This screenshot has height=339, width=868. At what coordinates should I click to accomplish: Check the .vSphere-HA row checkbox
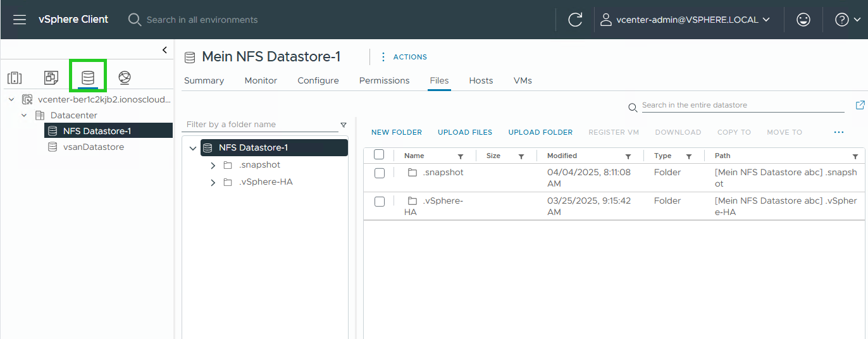click(x=380, y=202)
